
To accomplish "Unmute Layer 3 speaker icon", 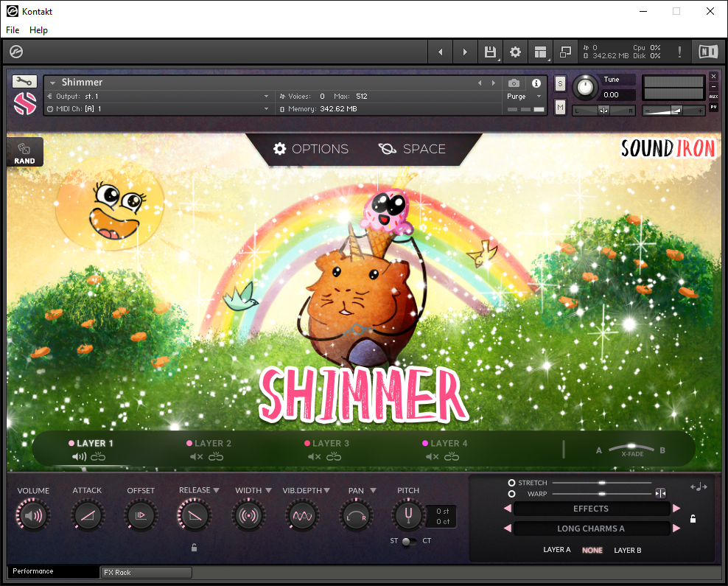I will point(315,457).
